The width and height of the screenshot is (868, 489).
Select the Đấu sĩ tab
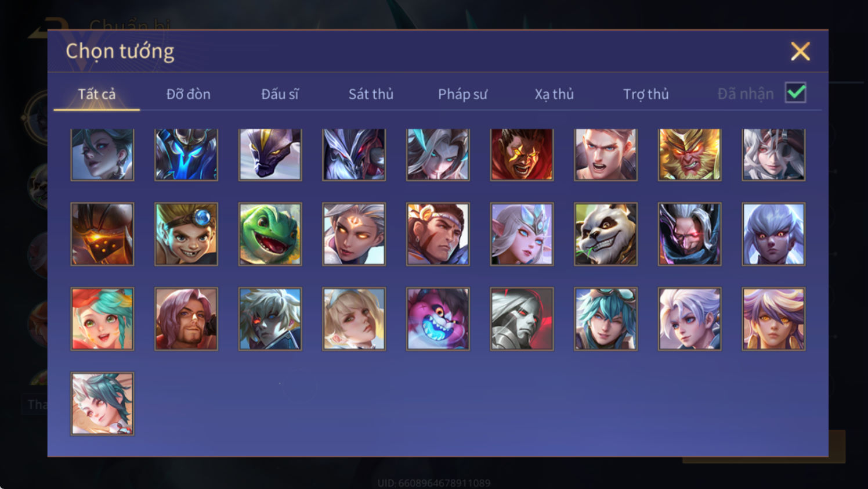[x=280, y=94]
